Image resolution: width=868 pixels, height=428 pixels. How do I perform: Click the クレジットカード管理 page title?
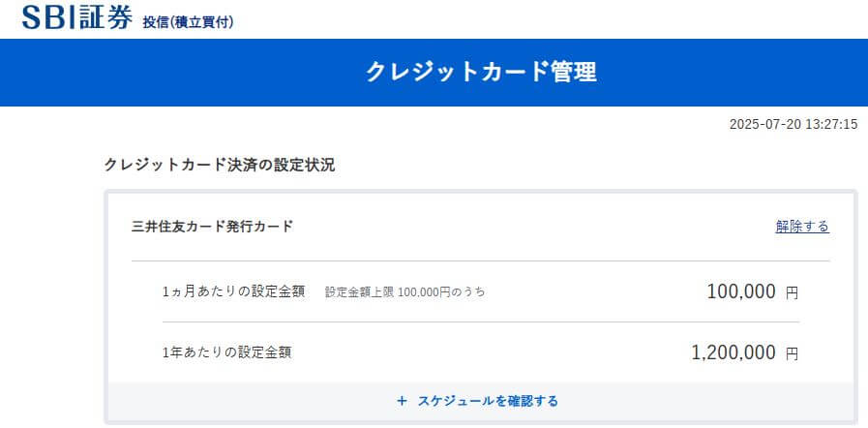(x=481, y=73)
